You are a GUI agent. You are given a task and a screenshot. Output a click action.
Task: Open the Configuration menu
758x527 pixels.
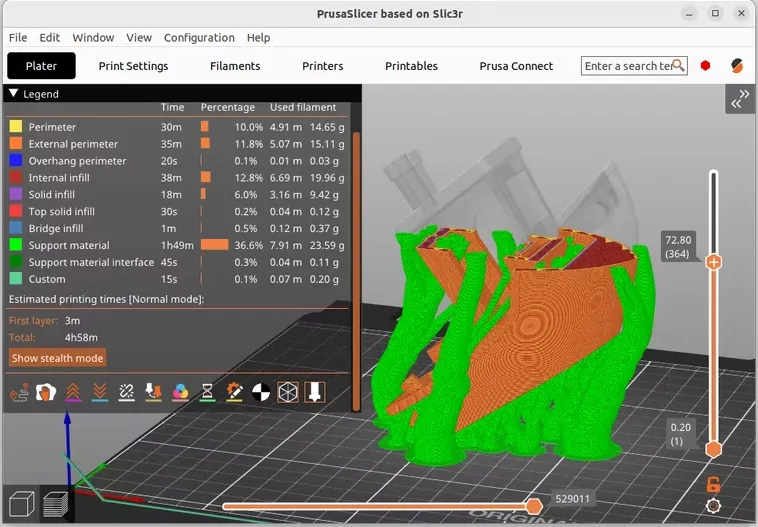click(x=199, y=38)
